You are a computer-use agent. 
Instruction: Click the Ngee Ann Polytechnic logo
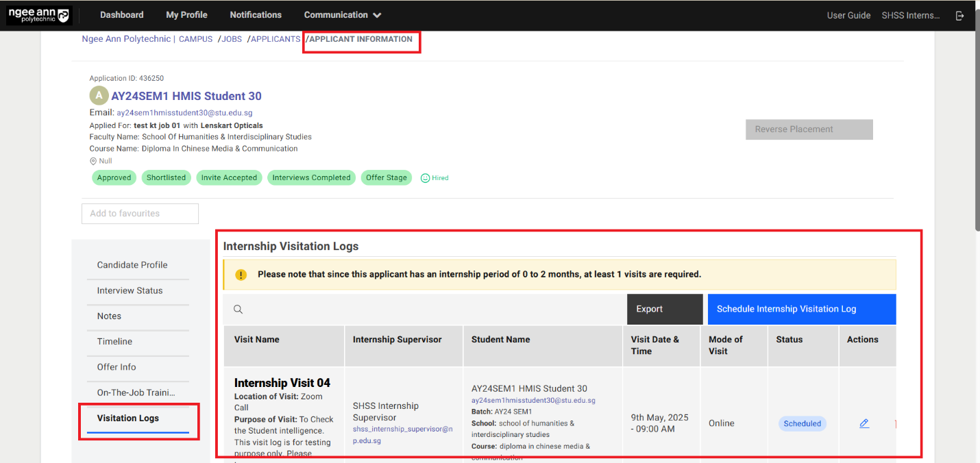click(x=38, y=15)
